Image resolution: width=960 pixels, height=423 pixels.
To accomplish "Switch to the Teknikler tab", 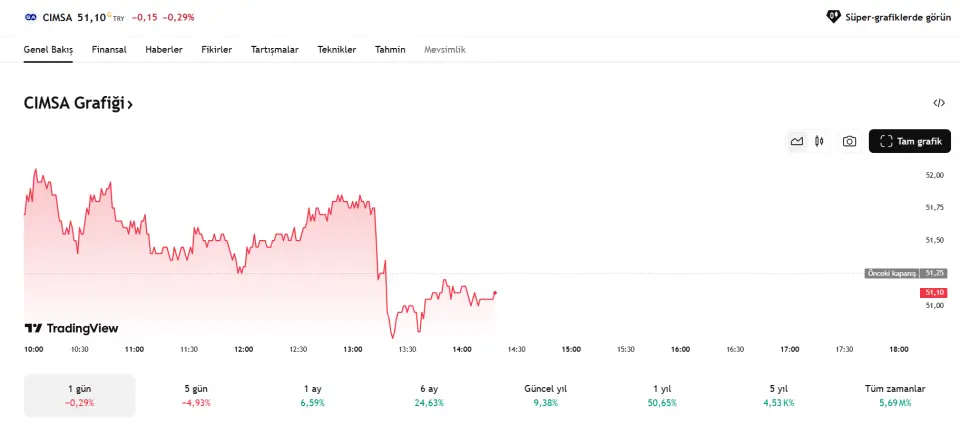I will coord(337,50).
